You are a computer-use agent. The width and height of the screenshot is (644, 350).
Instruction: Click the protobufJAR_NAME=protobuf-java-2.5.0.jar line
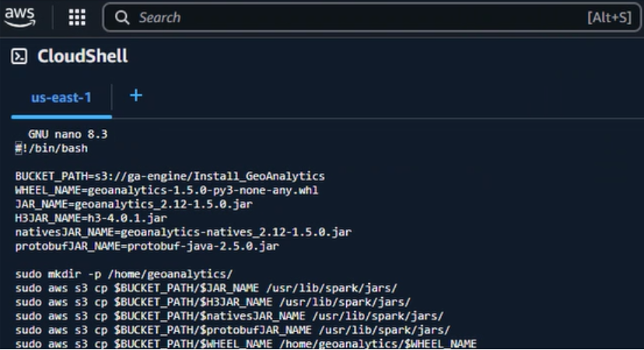(147, 246)
